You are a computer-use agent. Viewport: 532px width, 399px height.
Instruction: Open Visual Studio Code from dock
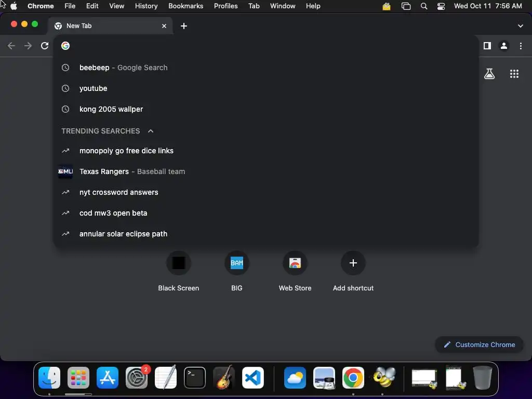pos(253,378)
